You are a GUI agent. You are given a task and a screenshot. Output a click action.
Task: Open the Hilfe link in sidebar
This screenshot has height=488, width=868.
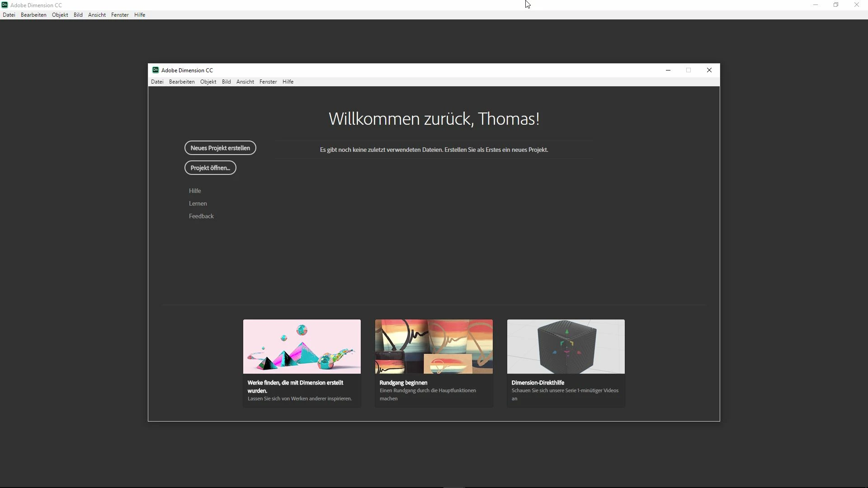[195, 191]
